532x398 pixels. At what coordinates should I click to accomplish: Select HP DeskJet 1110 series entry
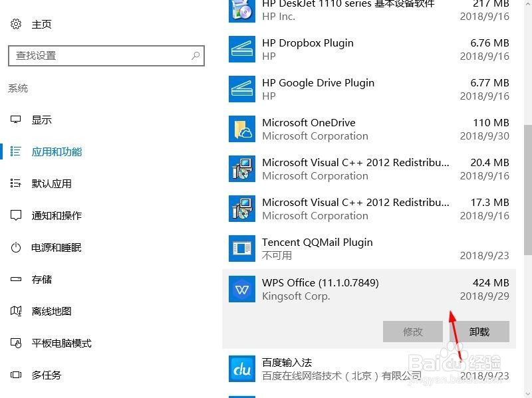[369, 10]
